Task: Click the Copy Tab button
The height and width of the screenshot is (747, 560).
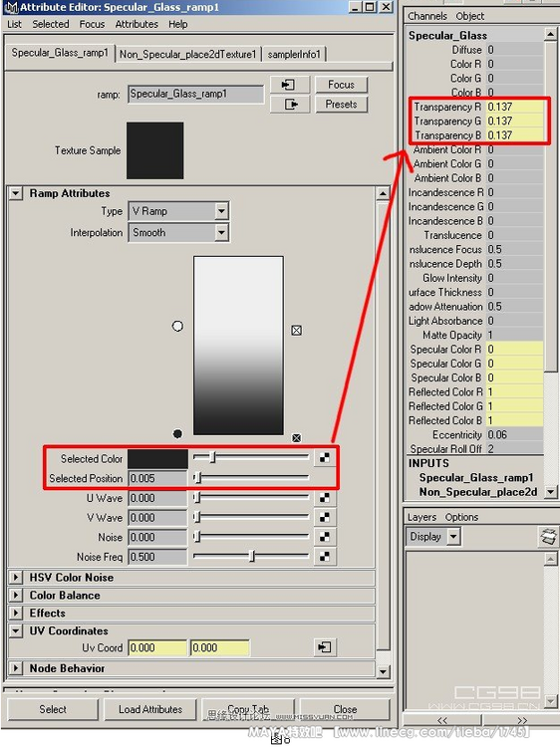Action: [x=248, y=709]
